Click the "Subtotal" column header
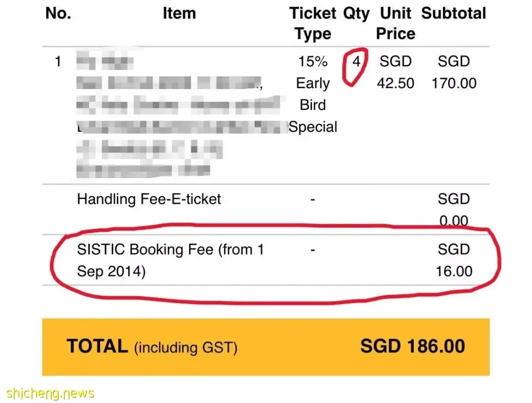 coord(454,14)
